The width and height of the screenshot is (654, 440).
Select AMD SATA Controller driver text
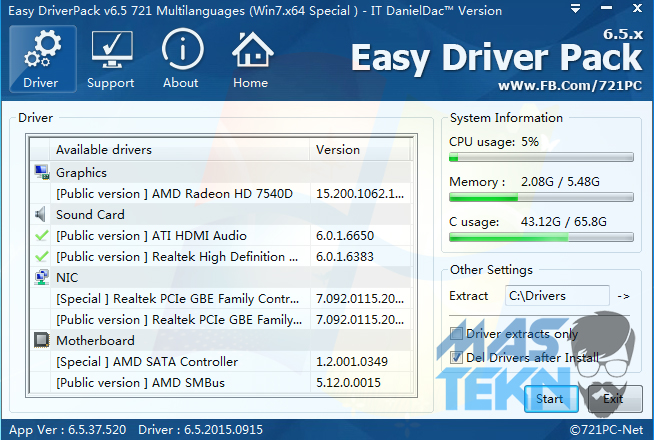(147, 362)
